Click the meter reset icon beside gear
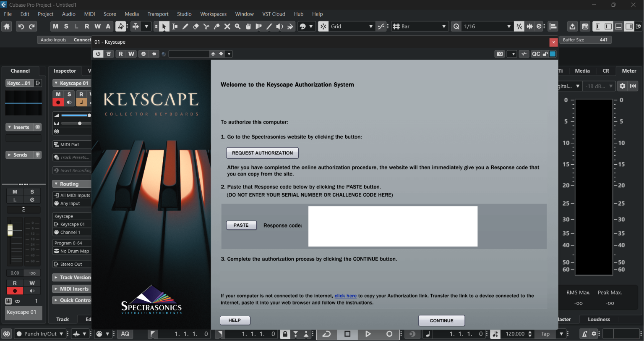 633,86
